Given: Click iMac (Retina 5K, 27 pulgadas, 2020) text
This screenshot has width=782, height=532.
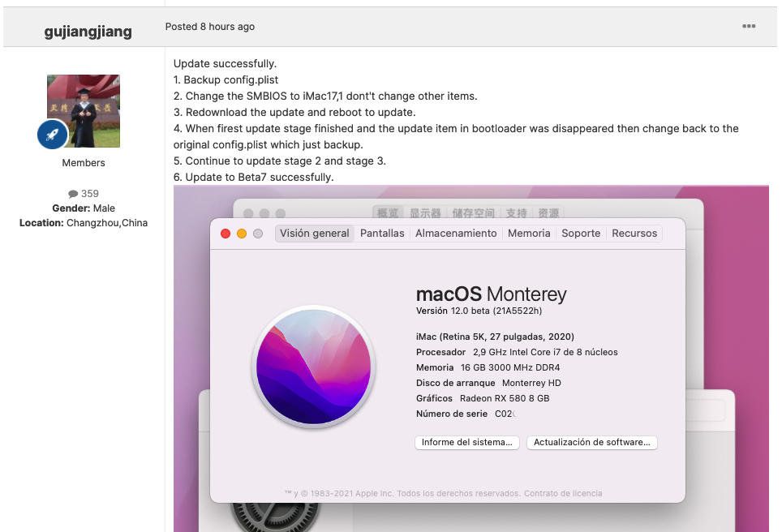Looking at the screenshot, I should coord(495,337).
